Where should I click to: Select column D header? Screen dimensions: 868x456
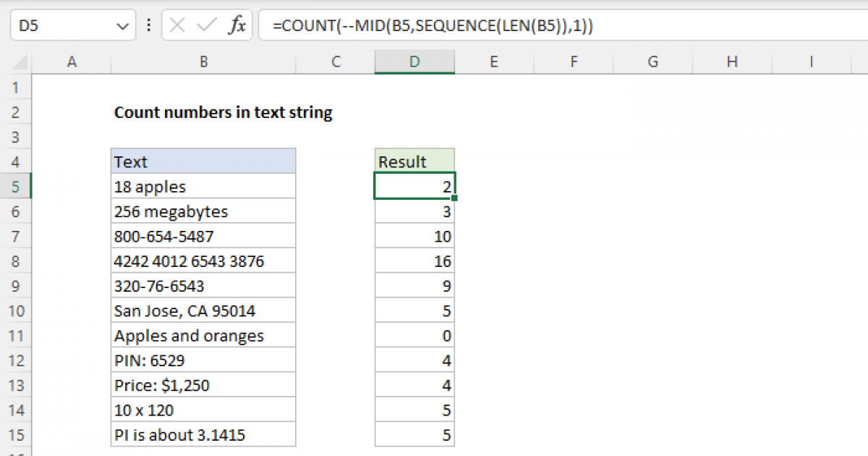click(414, 62)
